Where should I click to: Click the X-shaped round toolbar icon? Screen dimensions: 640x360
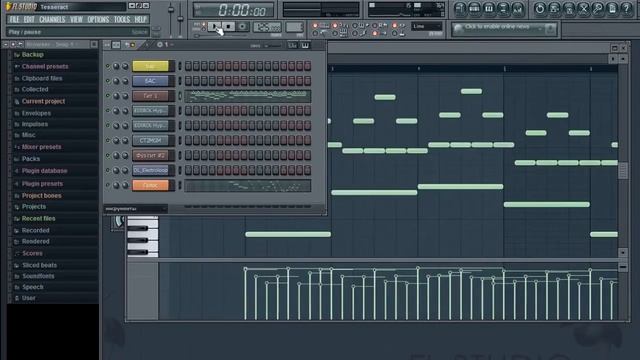584,9
